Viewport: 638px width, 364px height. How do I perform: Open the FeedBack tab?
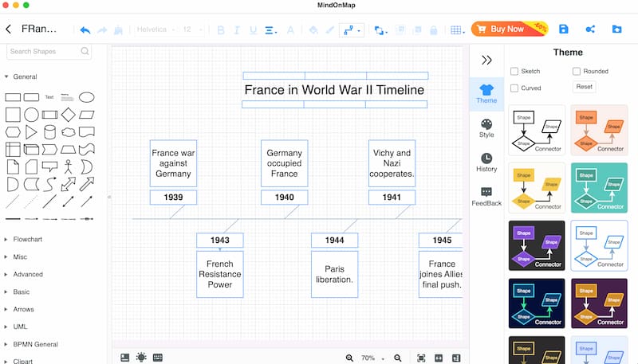tap(486, 197)
